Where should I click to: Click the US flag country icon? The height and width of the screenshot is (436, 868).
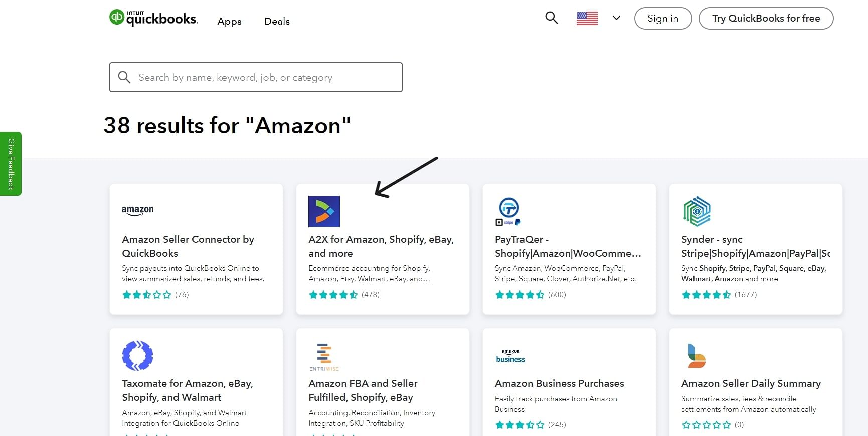[x=587, y=18]
